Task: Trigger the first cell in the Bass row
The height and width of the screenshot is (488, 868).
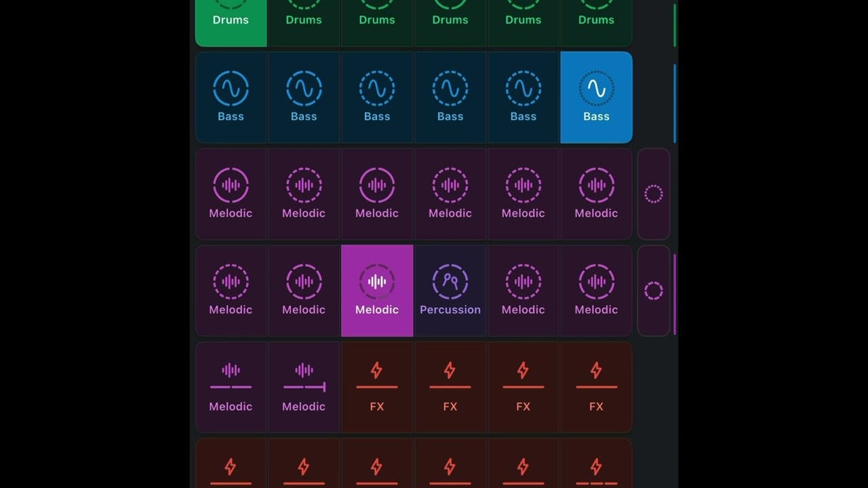Action: coord(231,98)
